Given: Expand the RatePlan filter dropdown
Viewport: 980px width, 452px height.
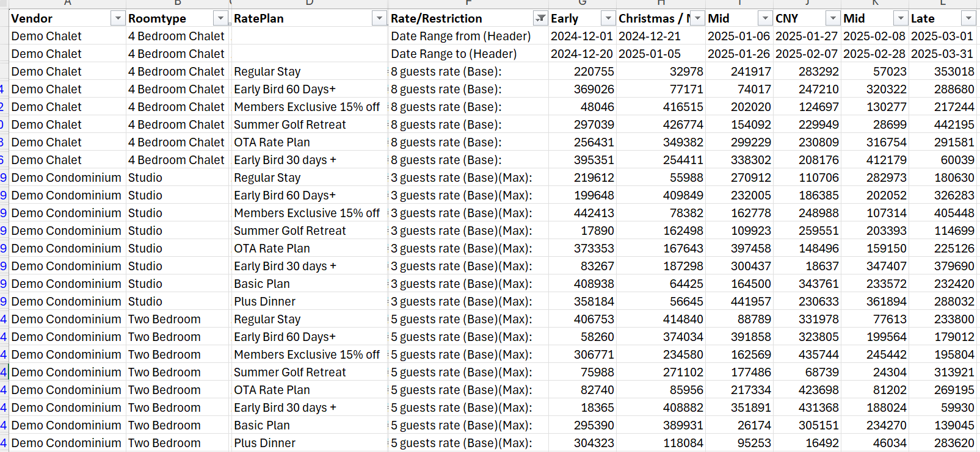Looking at the screenshot, I should click(379, 19).
